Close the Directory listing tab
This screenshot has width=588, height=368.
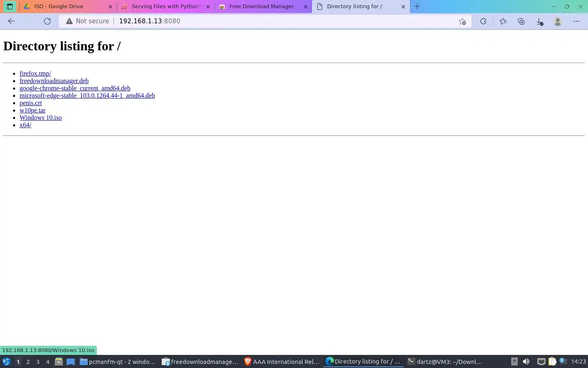point(403,7)
